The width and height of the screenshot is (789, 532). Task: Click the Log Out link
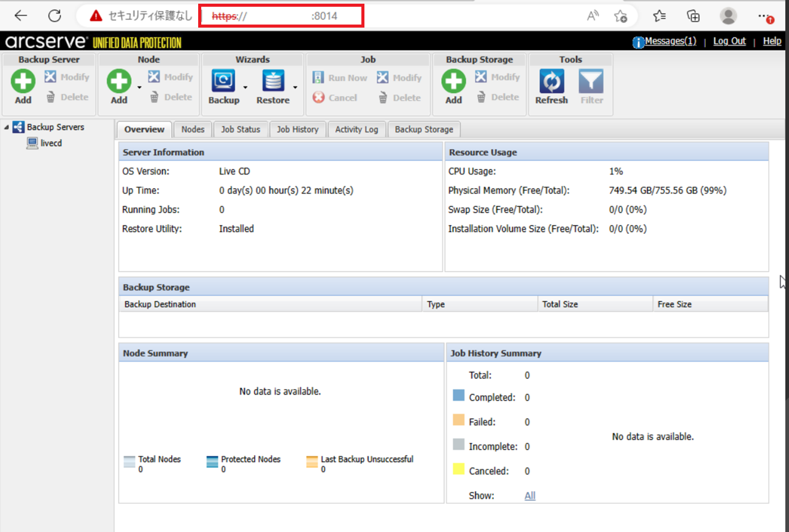tap(729, 41)
